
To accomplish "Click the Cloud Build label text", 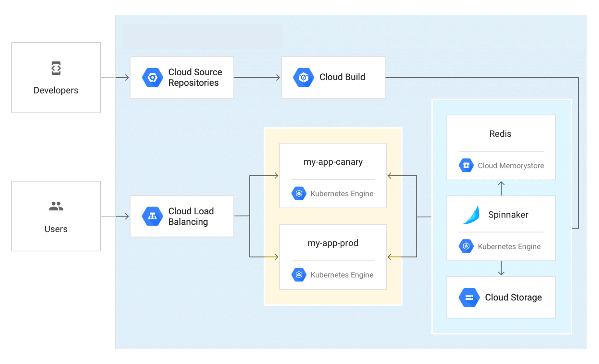I will pyautogui.click(x=342, y=77).
